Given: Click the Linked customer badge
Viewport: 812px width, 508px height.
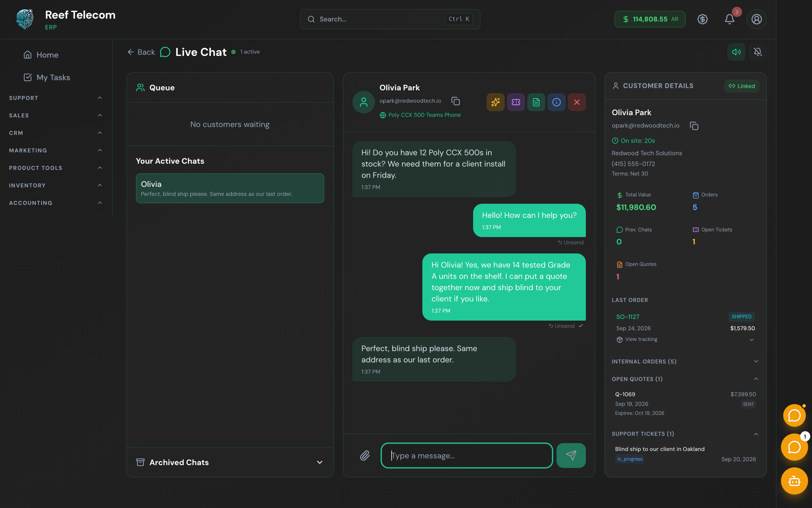Looking at the screenshot, I should point(741,86).
